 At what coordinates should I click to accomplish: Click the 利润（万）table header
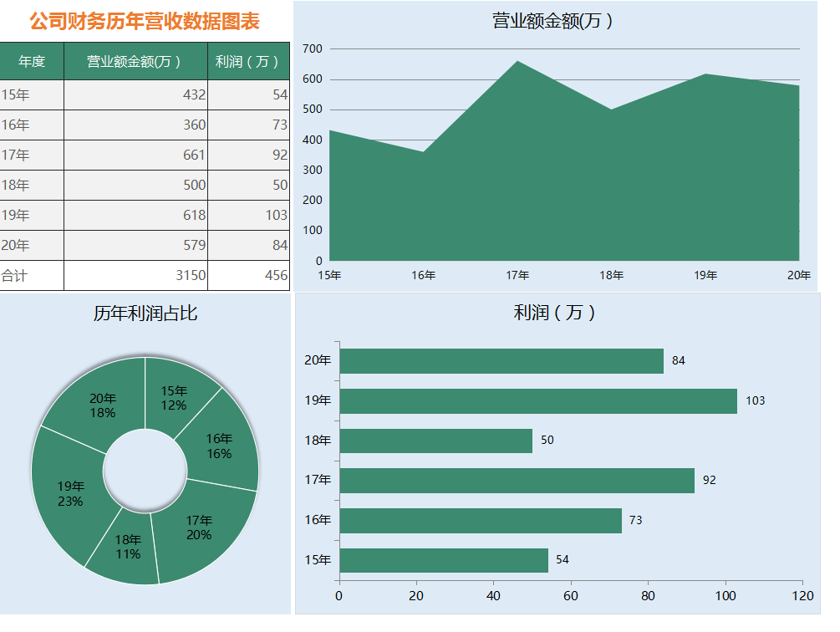click(247, 60)
